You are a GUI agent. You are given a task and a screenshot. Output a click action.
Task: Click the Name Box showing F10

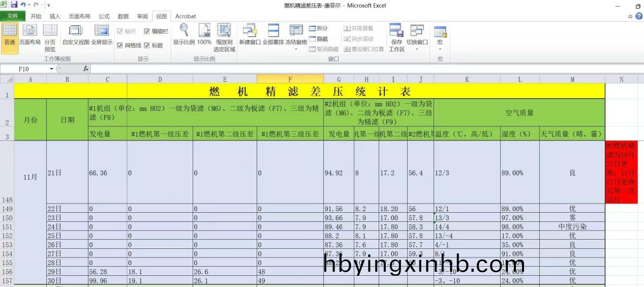pos(24,69)
